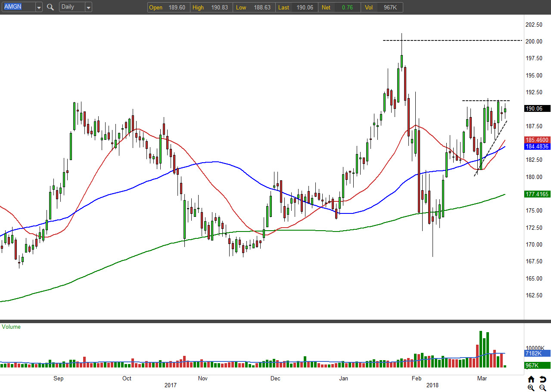Click the Oct label on date axis
Viewport: 551px width, 392px height.
(x=127, y=379)
